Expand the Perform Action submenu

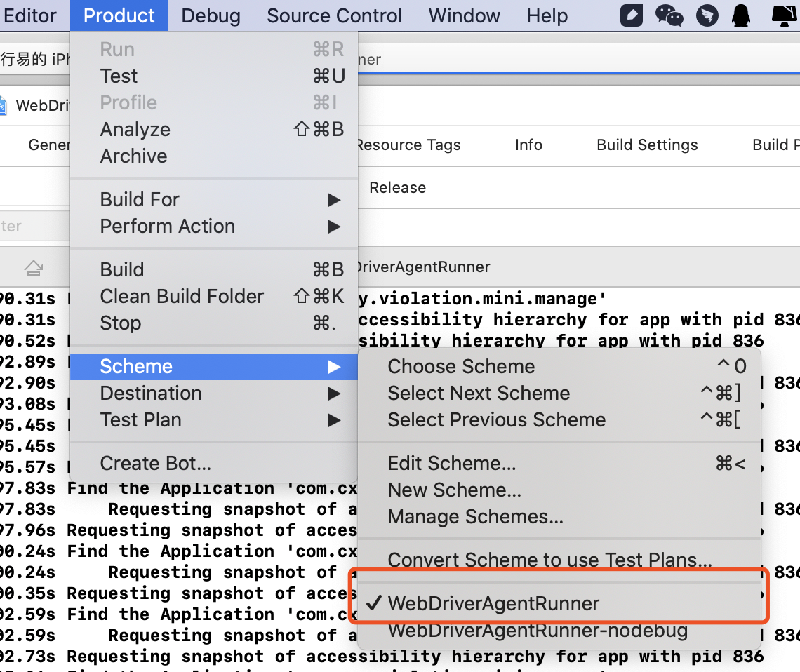[x=214, y=226]
